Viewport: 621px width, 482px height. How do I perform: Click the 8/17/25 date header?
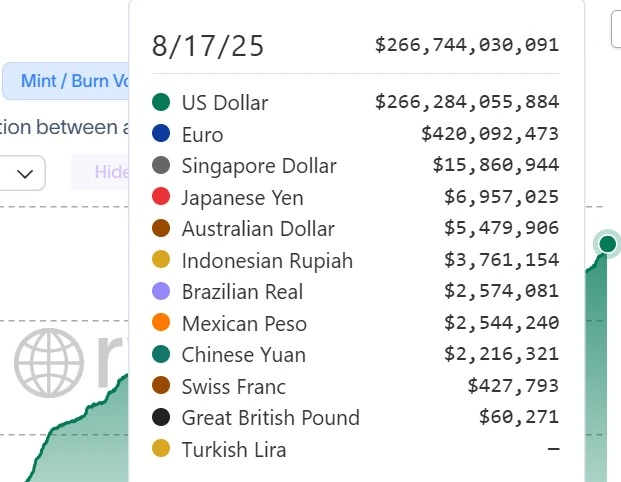click(x=207, y=46)
